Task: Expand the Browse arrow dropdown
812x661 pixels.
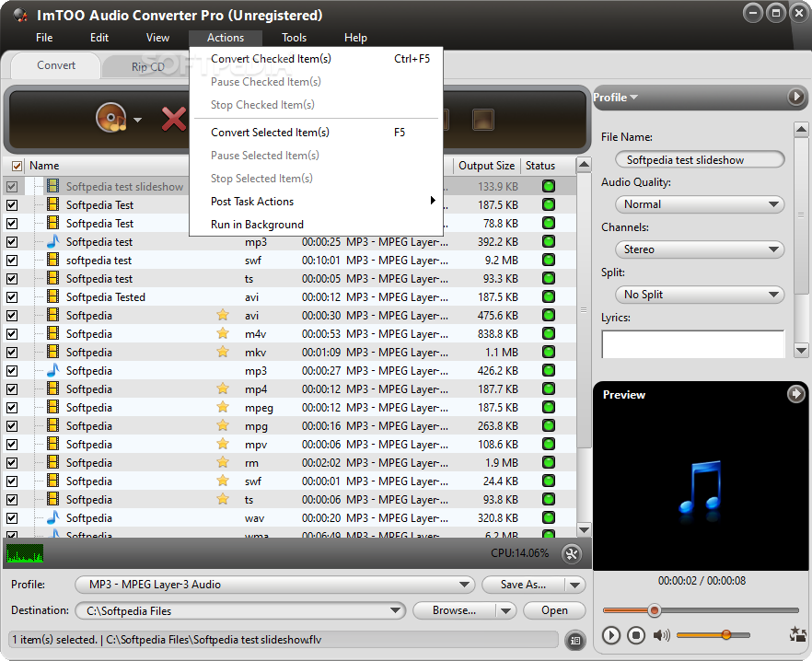Action: [506, 610]
